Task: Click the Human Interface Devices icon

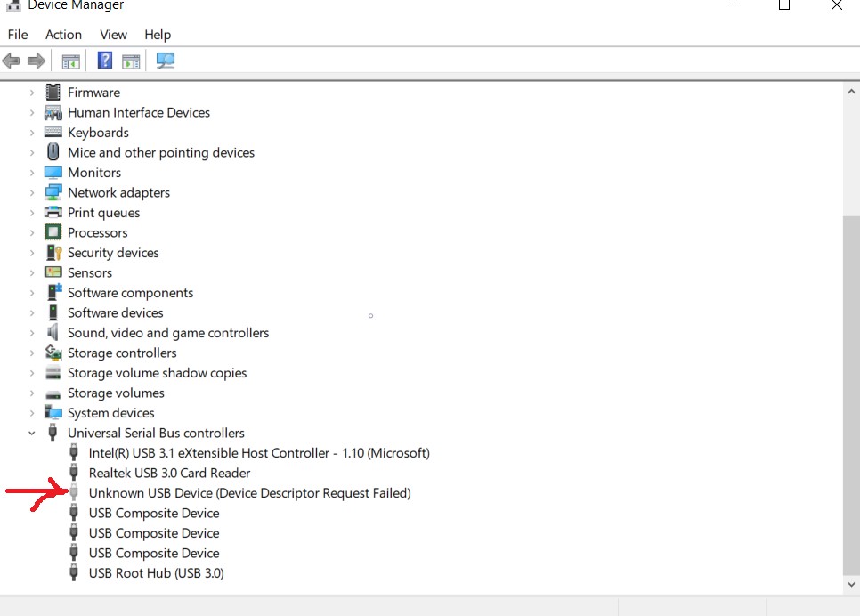Action: pos(53,112)
